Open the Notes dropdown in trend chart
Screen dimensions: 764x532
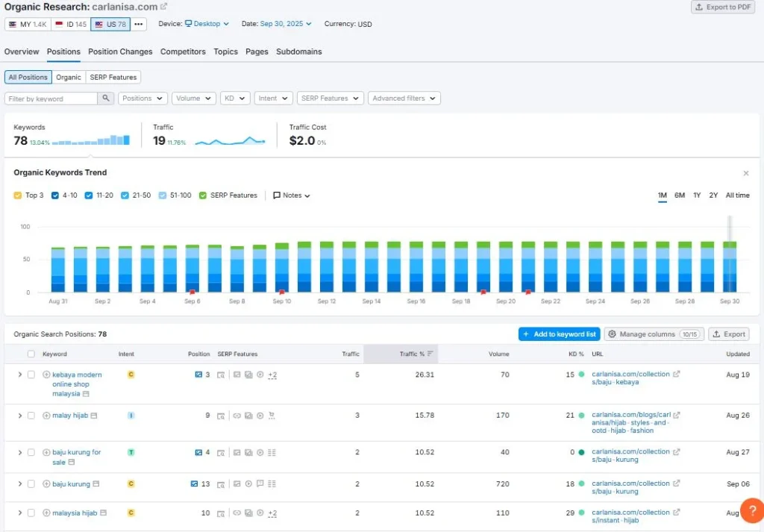point(292,195)
